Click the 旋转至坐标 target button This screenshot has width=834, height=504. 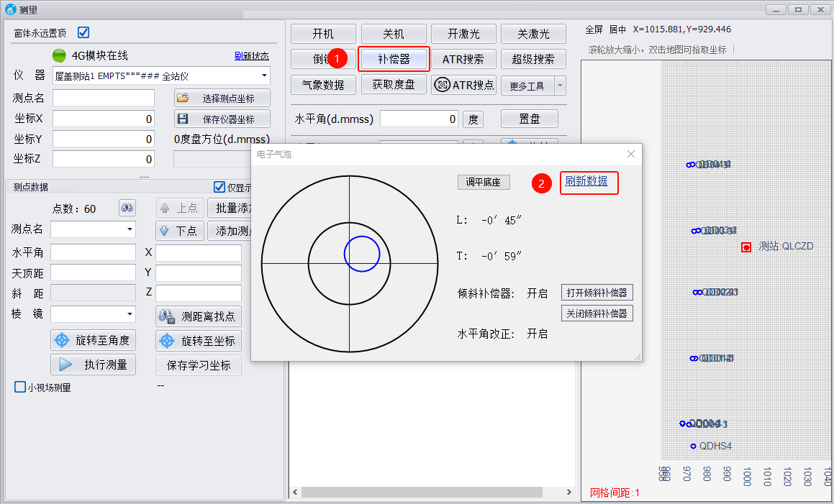coord(198,341)
